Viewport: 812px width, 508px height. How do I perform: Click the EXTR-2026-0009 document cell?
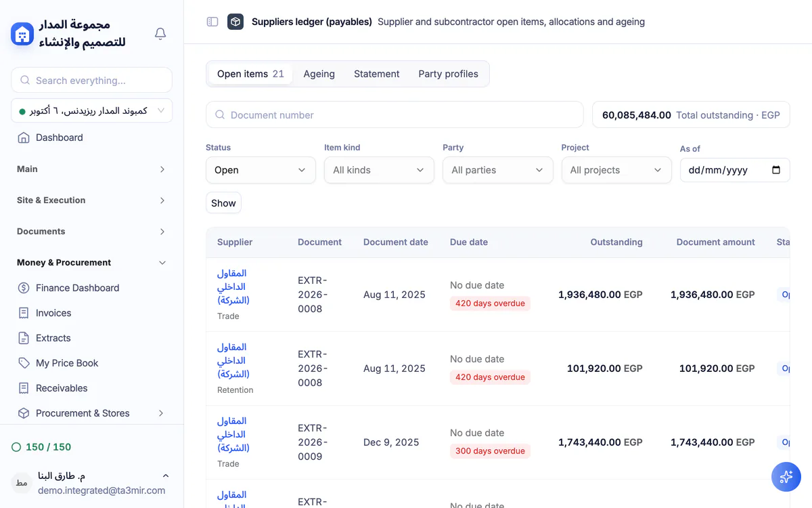[x=314, y=442]
